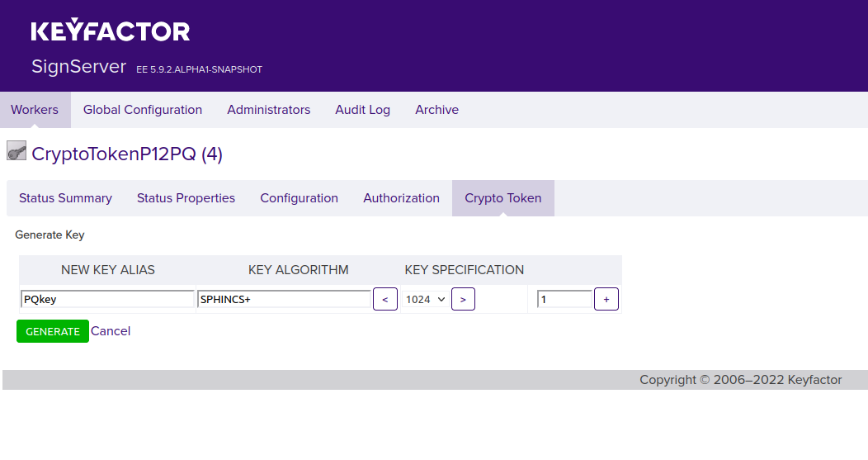This screenshot has height=460, width=868.
Task: Open the 1024 key specification dropdown
Action: pyautogui.click(x=426, y=299)
